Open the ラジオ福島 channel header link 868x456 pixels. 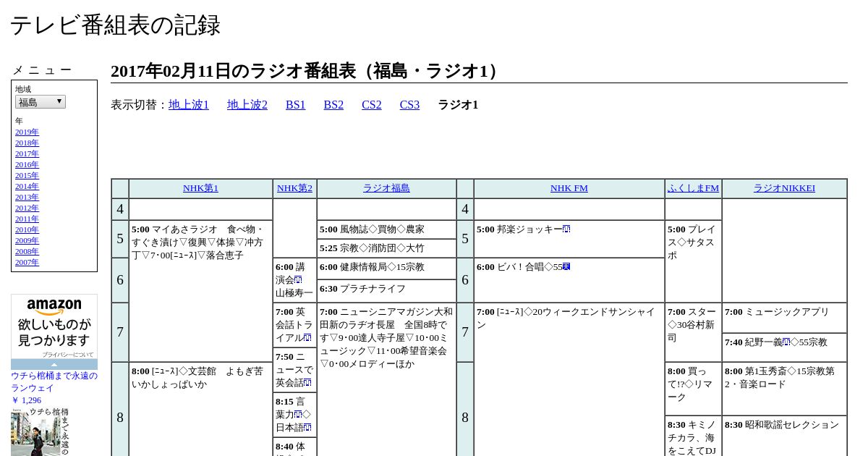click(x=386, y=188)
